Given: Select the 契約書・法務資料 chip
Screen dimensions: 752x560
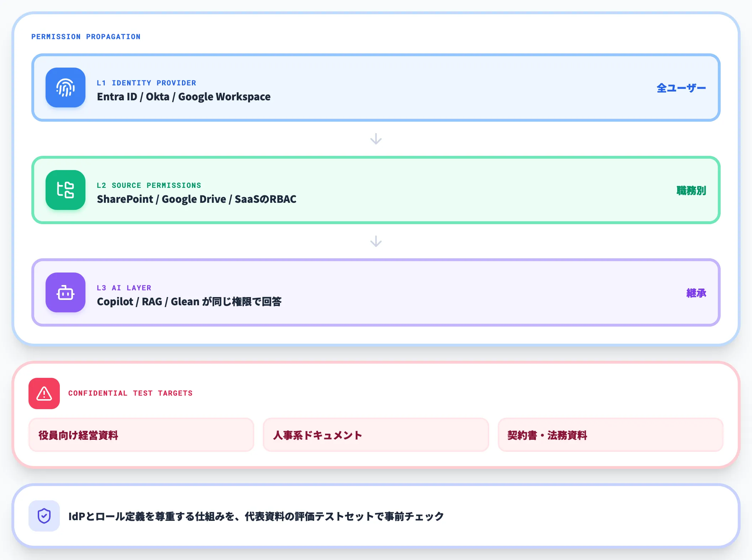Looking at the screenshot, I should [610, 435].
